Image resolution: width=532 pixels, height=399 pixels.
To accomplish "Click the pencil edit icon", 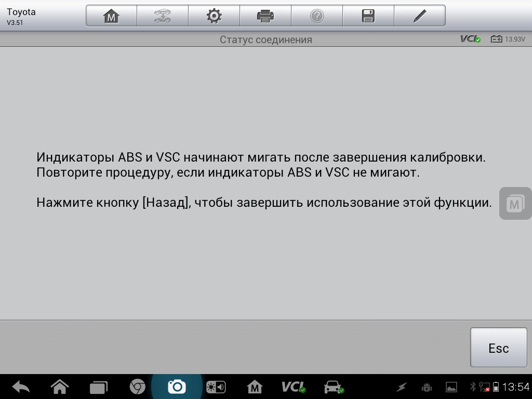I will click(x=420, y=16).
